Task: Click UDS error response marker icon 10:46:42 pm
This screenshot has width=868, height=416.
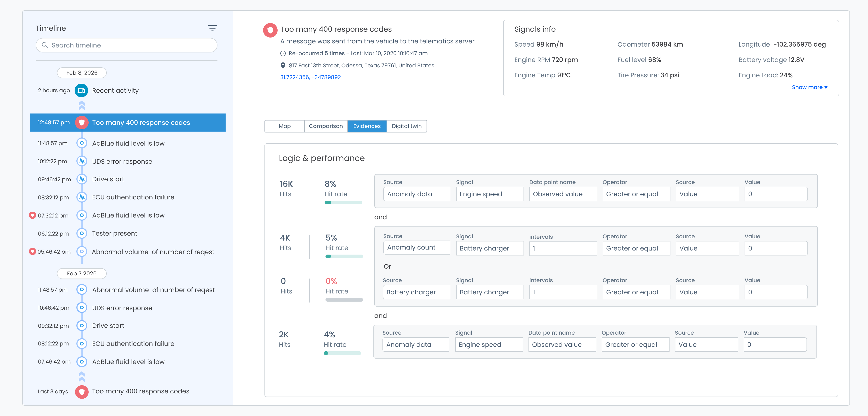Action: point(82,308)
